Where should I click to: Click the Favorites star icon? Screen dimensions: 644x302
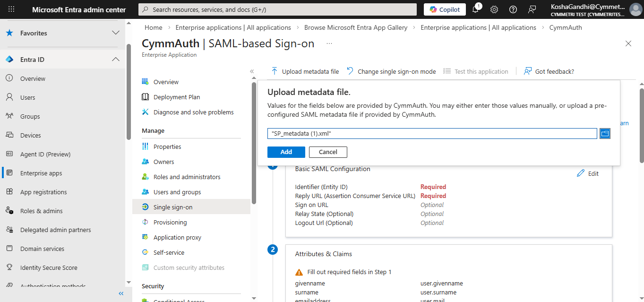(9, 33)
